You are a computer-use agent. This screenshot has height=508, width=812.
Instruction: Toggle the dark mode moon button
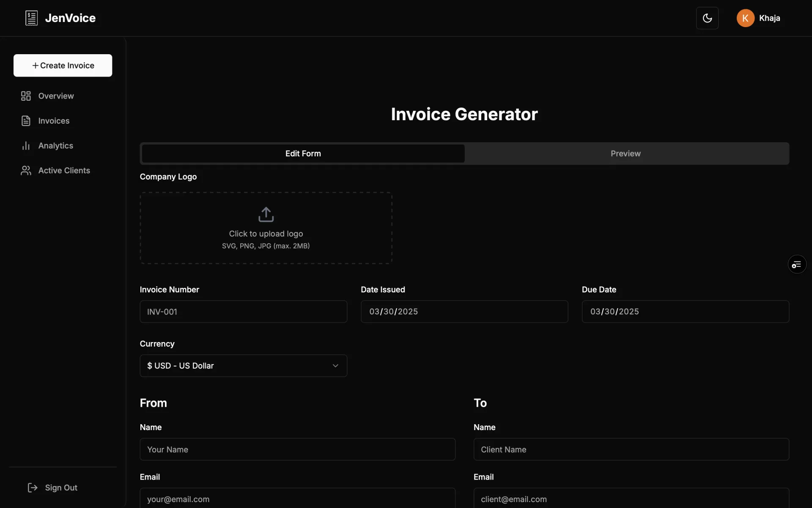[x=707, y=18]
